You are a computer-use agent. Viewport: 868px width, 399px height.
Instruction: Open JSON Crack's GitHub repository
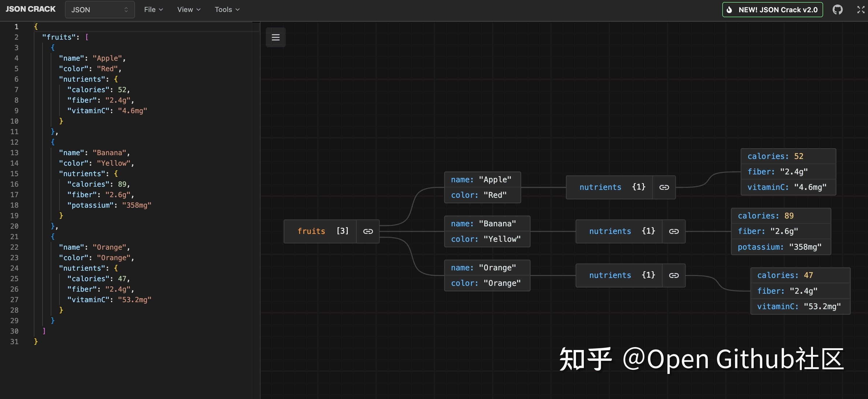pyautogui.click(x=838, y=9)
